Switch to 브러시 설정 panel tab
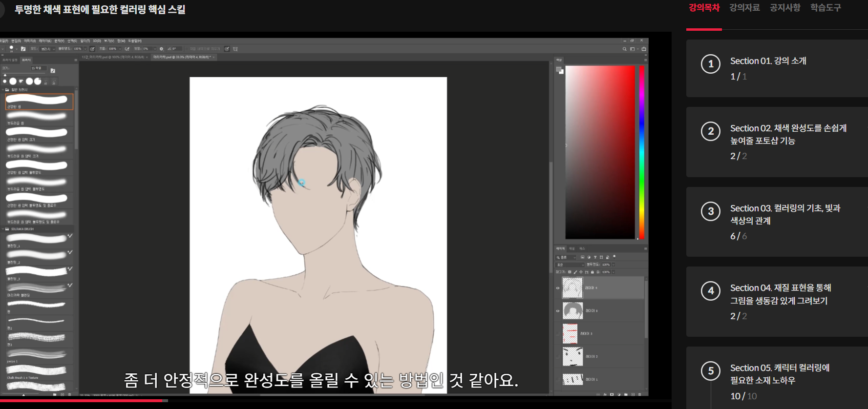Viewport: 868px width, 409px height. (10, 60)
